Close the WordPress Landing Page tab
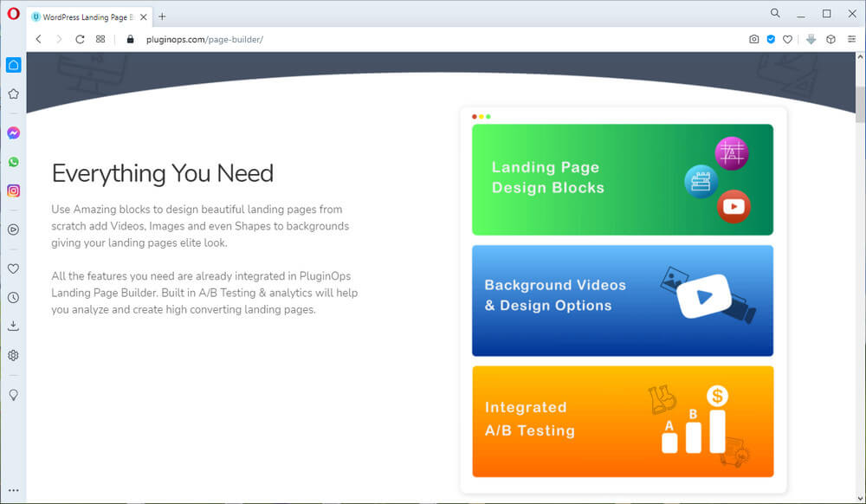Viewport: 866px width, 504px height. point(144,17)
